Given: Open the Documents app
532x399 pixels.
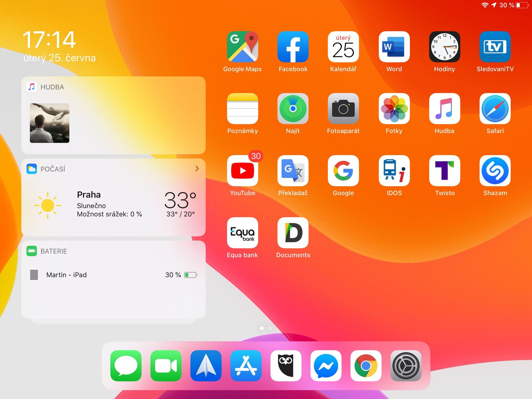Looking at the screenshot, I should (x=293, y=233).
